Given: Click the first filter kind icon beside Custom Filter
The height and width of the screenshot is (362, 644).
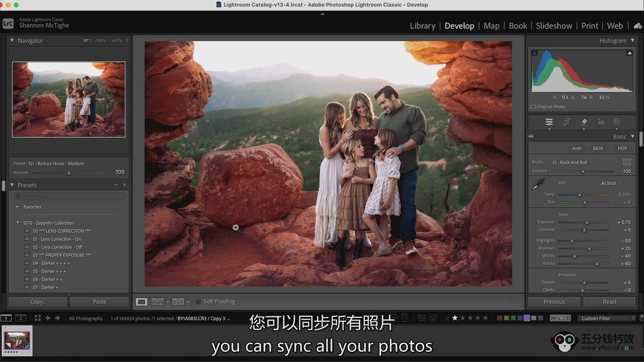Looking at the screenshot, I should pos(553,318).
